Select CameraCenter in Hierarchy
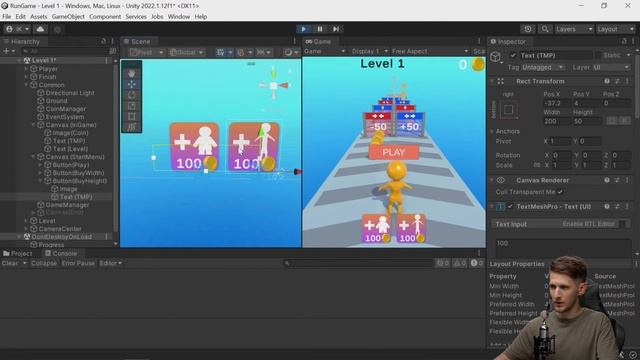Screen dimensions: 640x360 (60, 229)
